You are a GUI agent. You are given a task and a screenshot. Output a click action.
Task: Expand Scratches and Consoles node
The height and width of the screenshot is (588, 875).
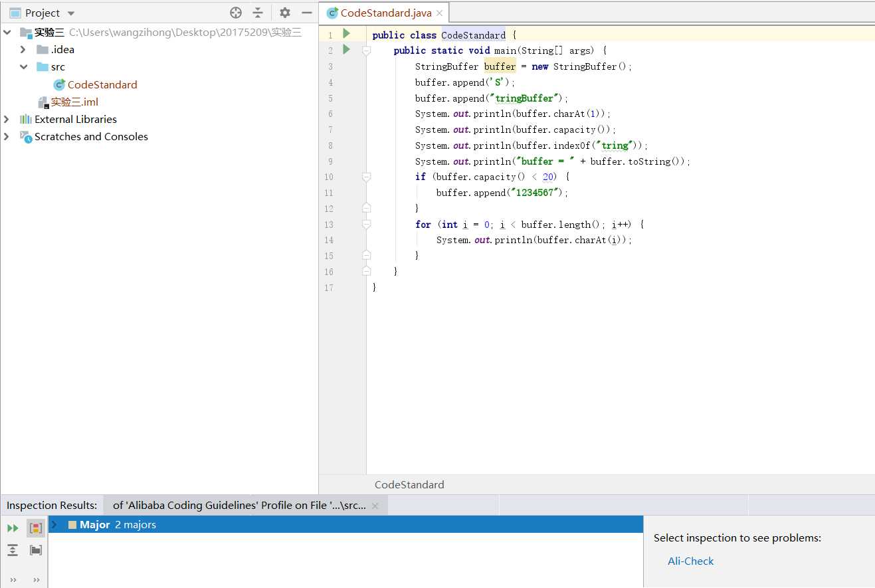7,136
